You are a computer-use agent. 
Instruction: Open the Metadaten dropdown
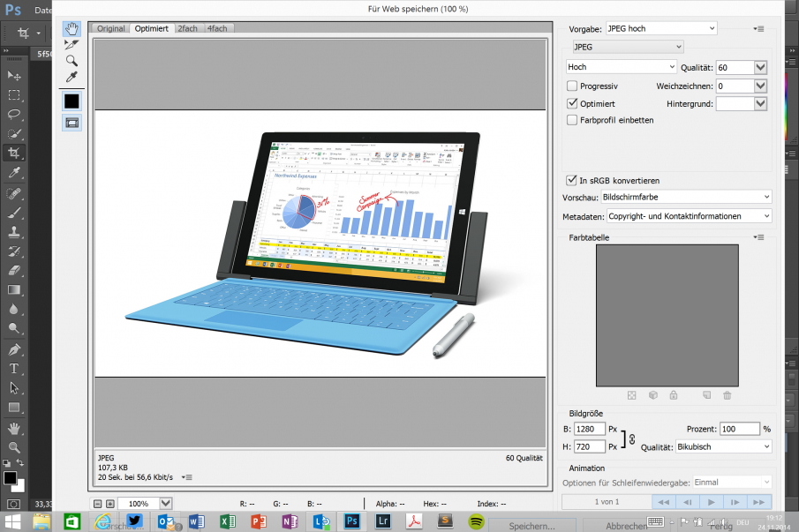[x=689, y=216]
